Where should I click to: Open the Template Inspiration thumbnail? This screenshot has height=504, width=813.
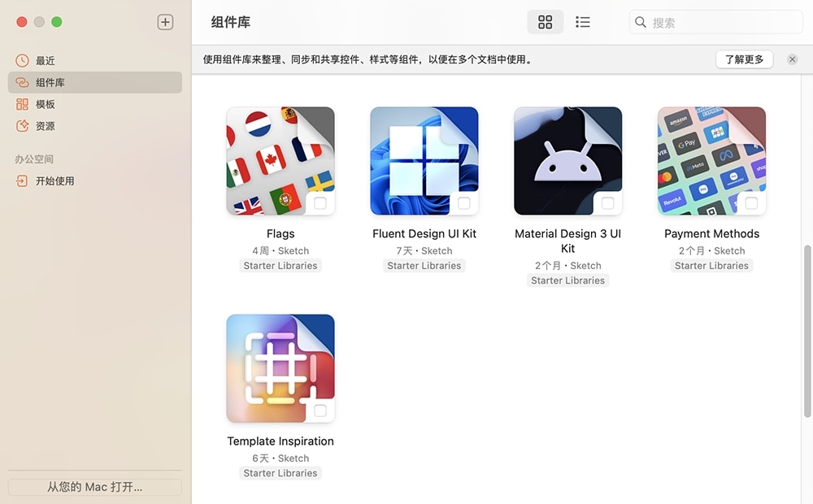coord(280,368)
